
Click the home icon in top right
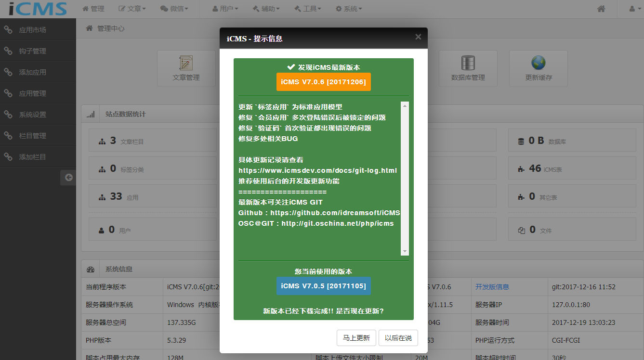[x=601, y=9]
